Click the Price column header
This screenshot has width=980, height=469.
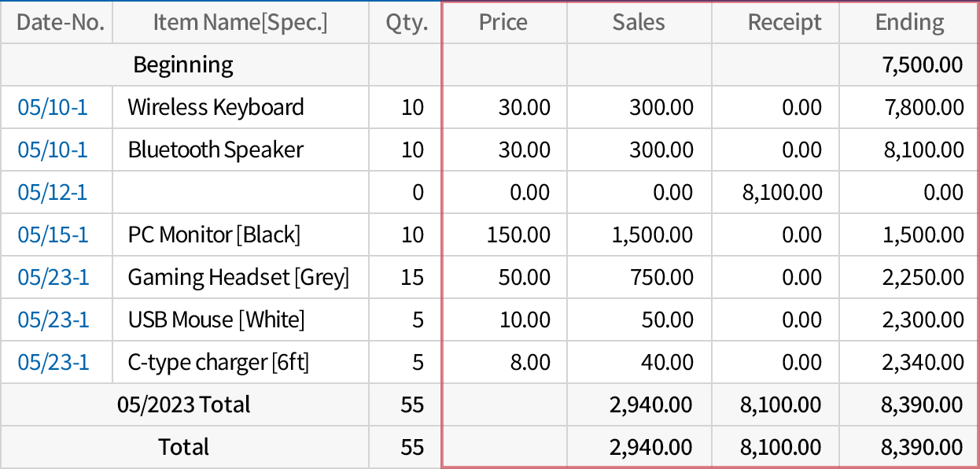click(503, 22)
